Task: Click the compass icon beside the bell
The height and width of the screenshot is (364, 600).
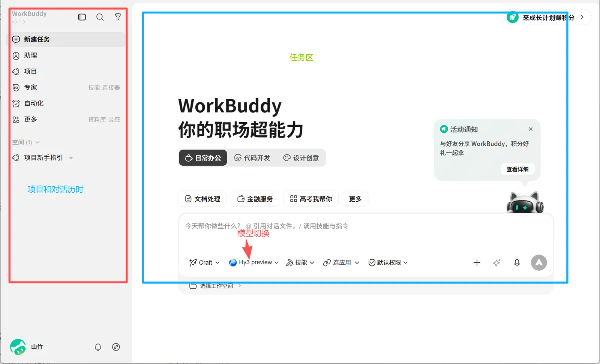Action: (116, 347)
